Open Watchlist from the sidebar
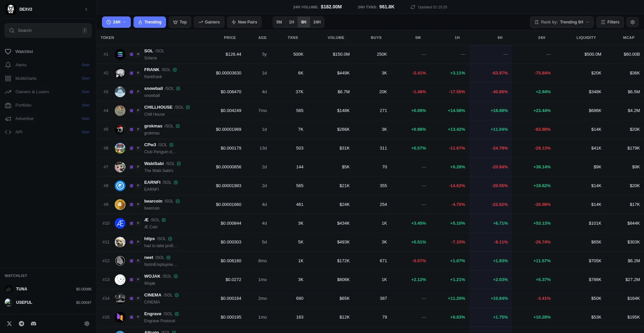 pyautogui.click(x=24, y=52)
